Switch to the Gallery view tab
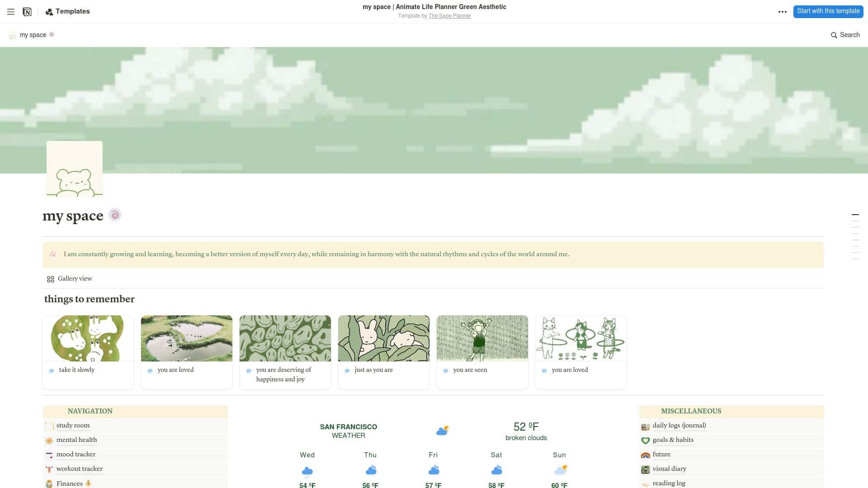Screen dimensions: 868x488 pyautogui.click(x=75, y=279)
